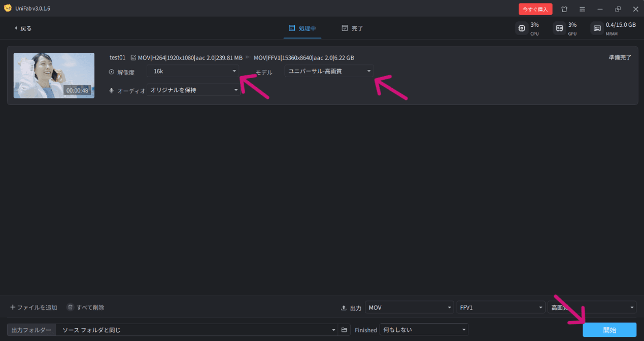Click the 出力 export icon
This screenshot has width=644, height=341.
click(344, 308)
